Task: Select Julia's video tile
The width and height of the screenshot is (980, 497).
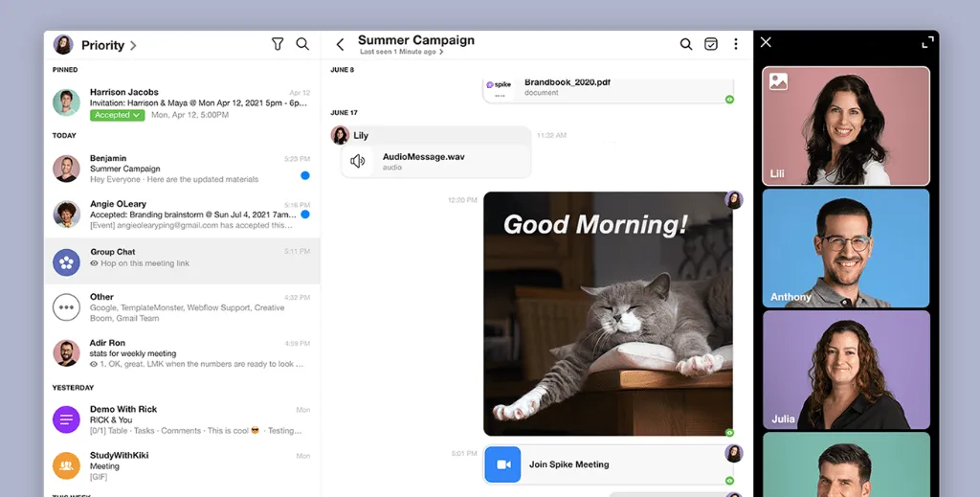Action: point(846,370)
